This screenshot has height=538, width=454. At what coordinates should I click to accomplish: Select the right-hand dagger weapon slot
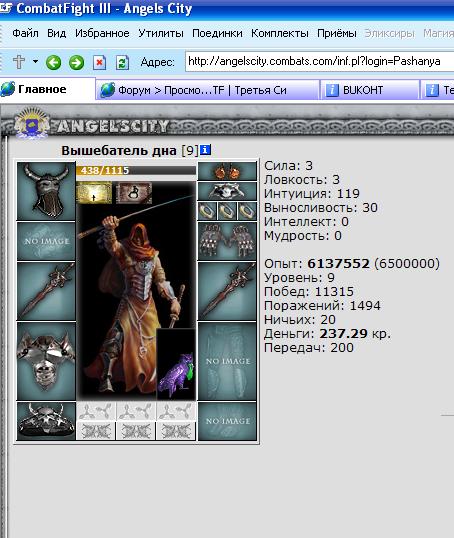pyautogui.click(x=227, y=291)
